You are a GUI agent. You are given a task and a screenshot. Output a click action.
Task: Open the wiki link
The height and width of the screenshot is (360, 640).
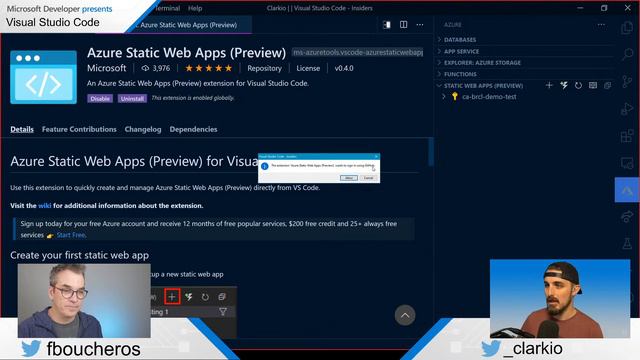pos(44,206)
